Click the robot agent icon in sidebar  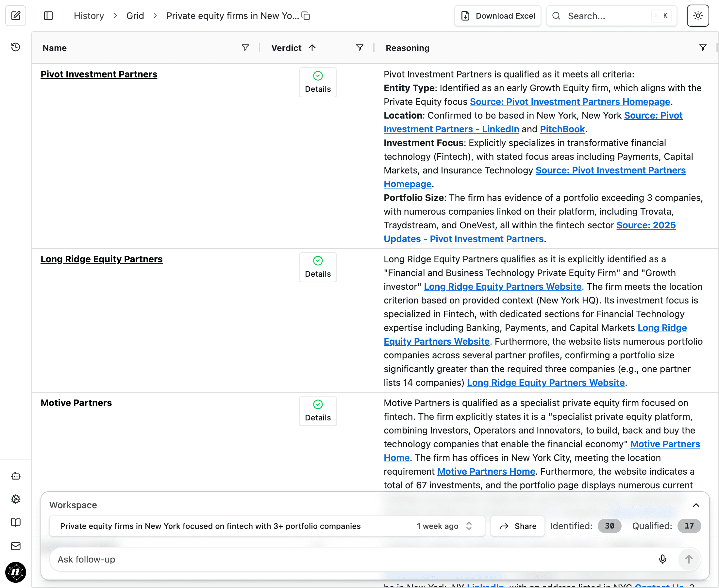coord(16,476)
